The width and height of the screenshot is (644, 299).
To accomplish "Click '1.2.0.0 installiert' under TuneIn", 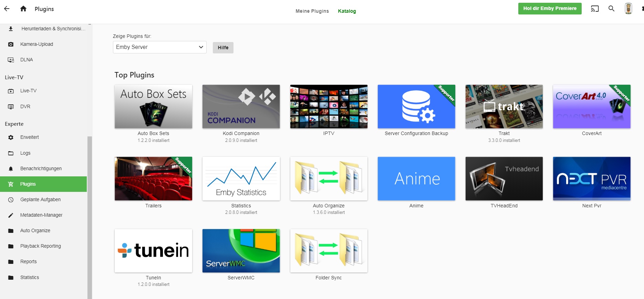I will 154,285.
